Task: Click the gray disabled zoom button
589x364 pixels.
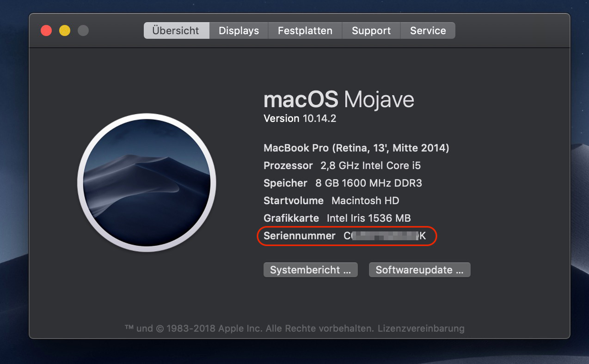Action: click(83, 31)
